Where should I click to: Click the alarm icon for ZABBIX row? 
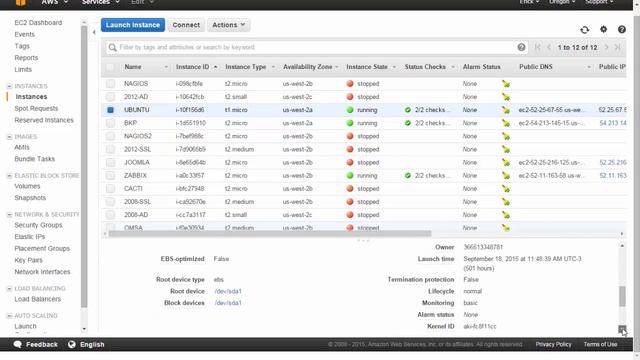click(506, 176)
